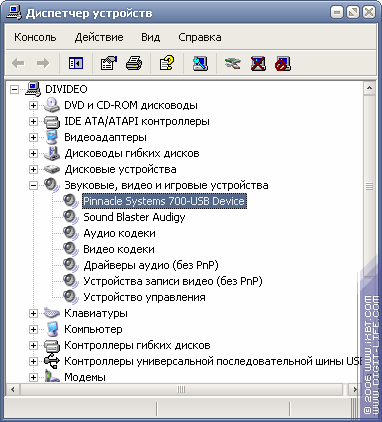
Task: Click the vertical scrollbar up arrow
Action: tap(369, 88)
